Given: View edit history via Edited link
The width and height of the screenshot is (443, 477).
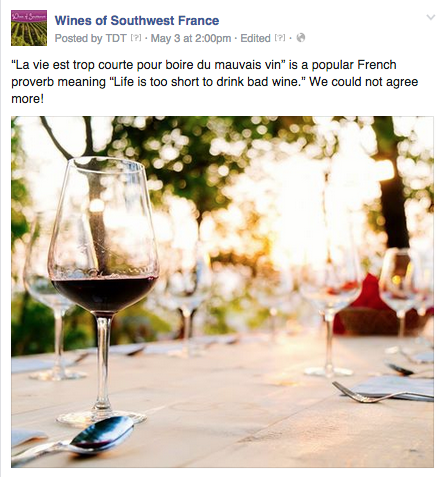Looking at the screenshot, I should (x=255, y=38).
